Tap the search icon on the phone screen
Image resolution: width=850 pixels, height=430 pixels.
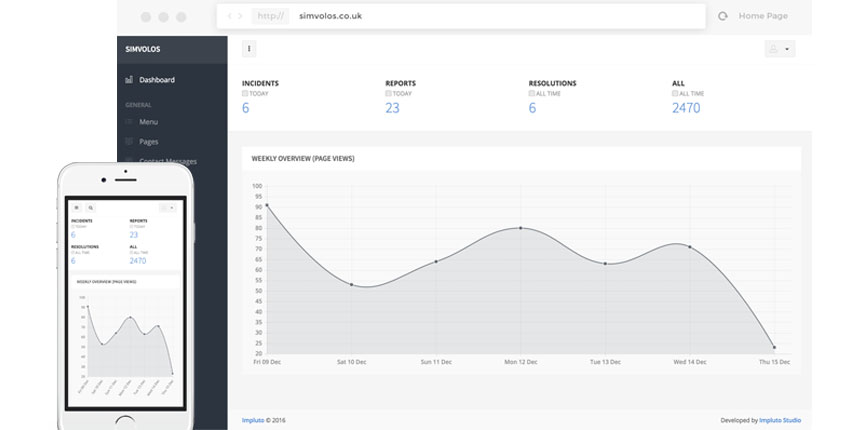click(x=90, y=207)
